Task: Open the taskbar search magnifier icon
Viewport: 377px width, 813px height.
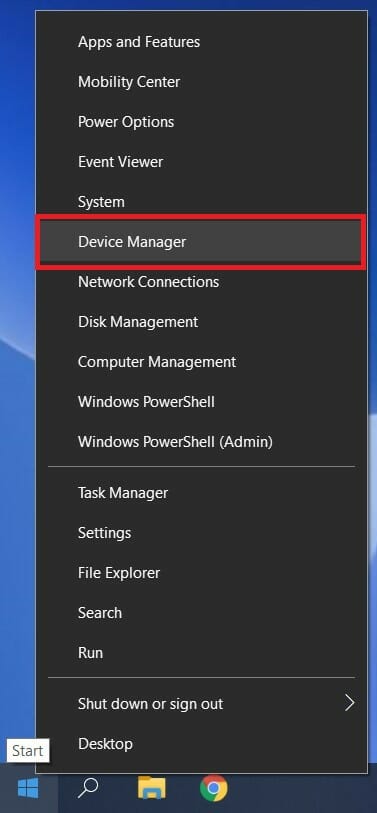Action: tap(88, 789)
